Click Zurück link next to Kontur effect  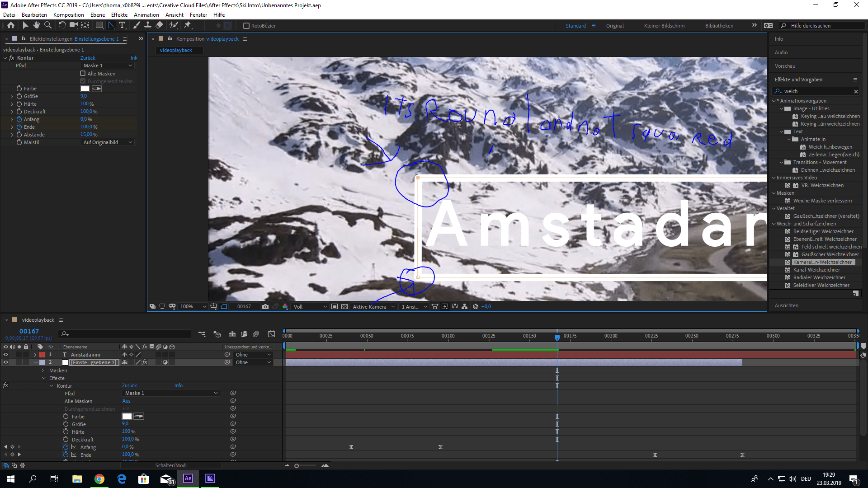(x=88, y=58)
